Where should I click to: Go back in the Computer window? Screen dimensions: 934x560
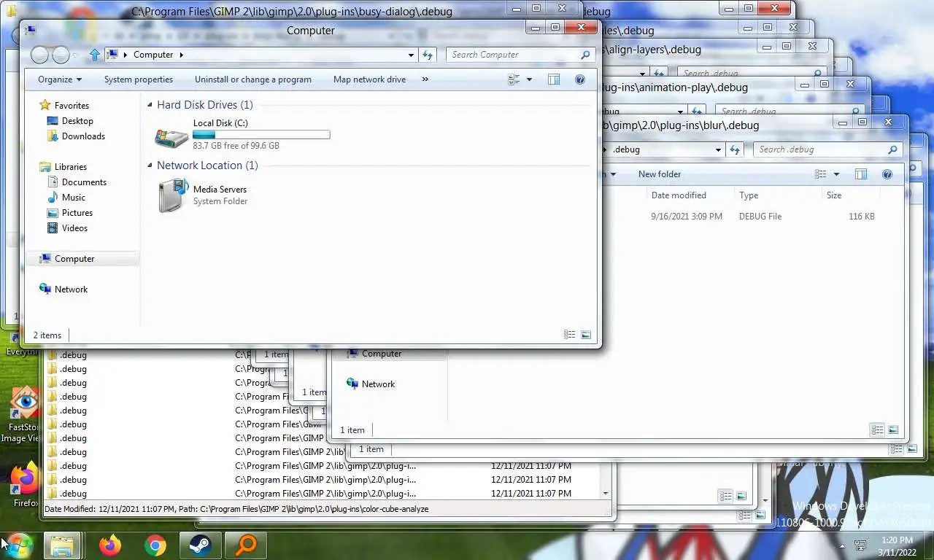(x=40, y=55)
